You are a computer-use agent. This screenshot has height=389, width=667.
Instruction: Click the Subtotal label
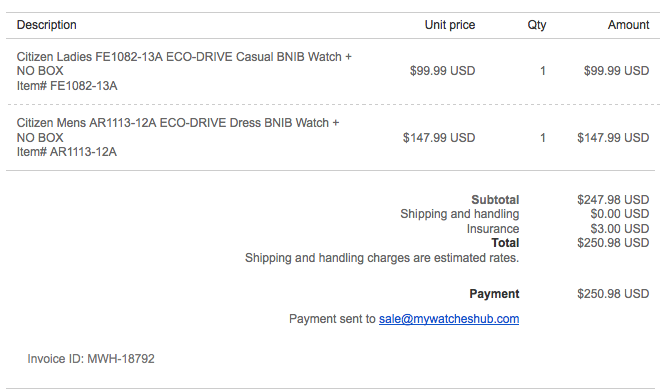click(x=495, y=200)
